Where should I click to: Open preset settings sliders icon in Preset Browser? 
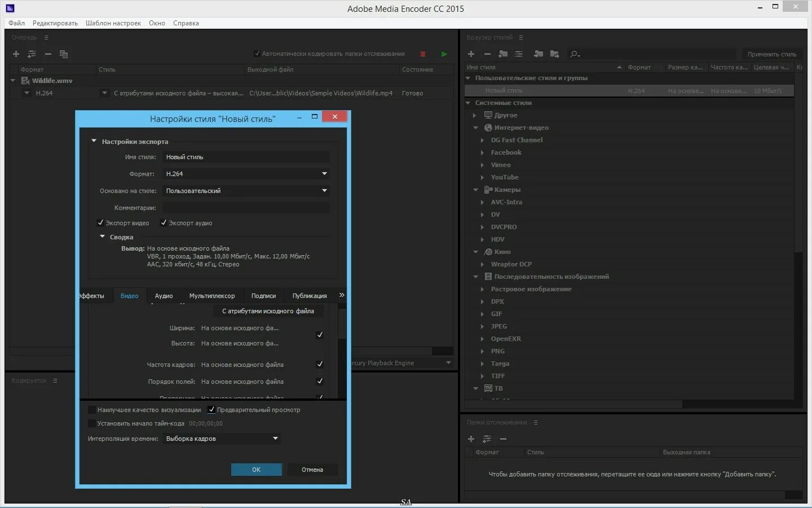click(519, 54)
